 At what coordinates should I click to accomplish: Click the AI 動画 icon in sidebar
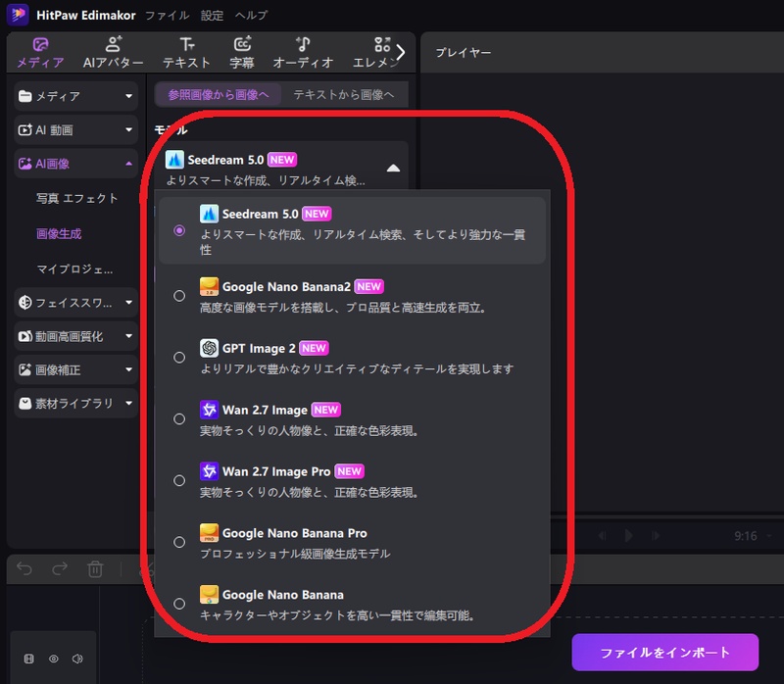(x=24, y=130)
